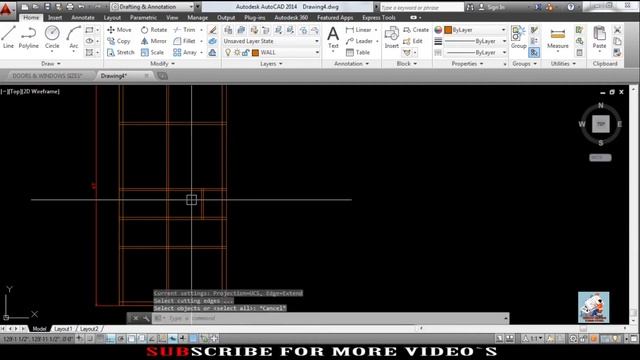This screenshot has width=640, height=360.
Task: Select the Mirror tool
Action: pyautogui.click(x=153, y=41)
